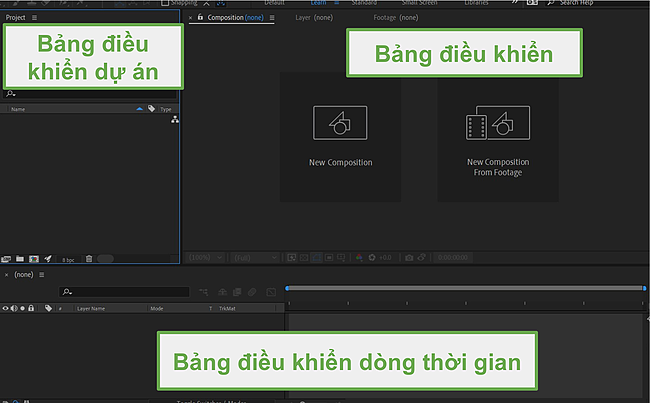
Task: Click the Composition Mini-Flowchart icon in timeline
Action: [x=204, y=292]
